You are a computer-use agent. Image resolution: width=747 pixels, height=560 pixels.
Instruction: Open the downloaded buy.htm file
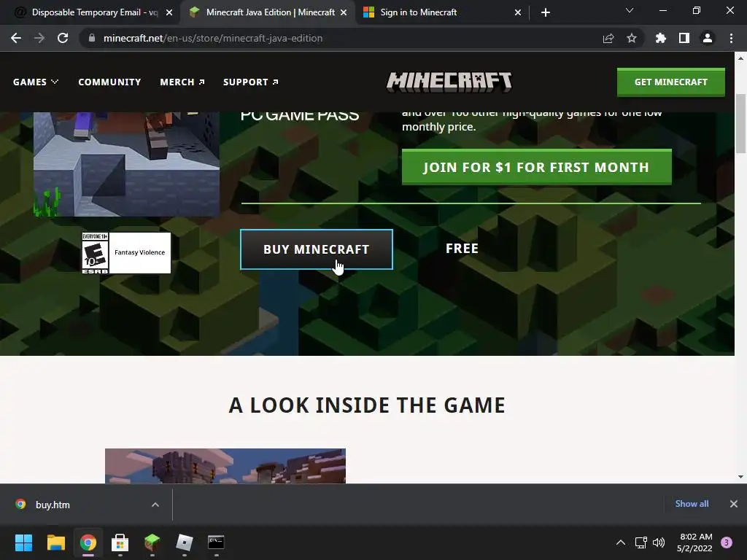[53, 505]
